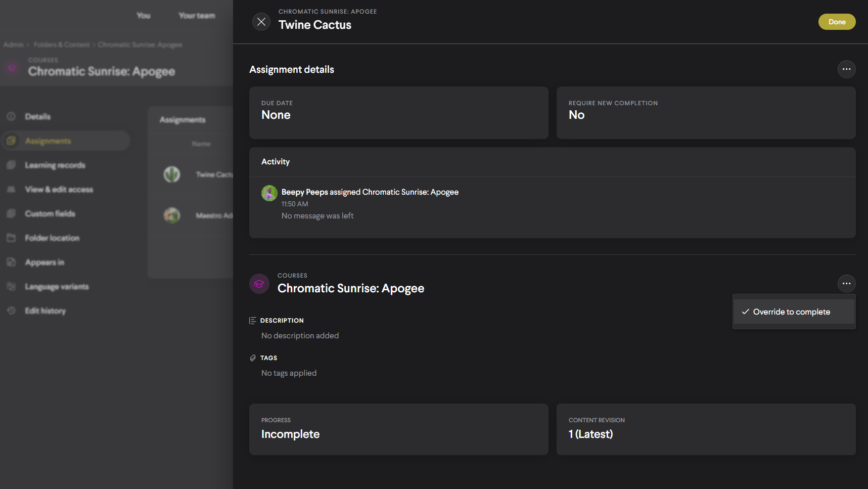
Task: Open Edit history section
Action: point(45,311)
